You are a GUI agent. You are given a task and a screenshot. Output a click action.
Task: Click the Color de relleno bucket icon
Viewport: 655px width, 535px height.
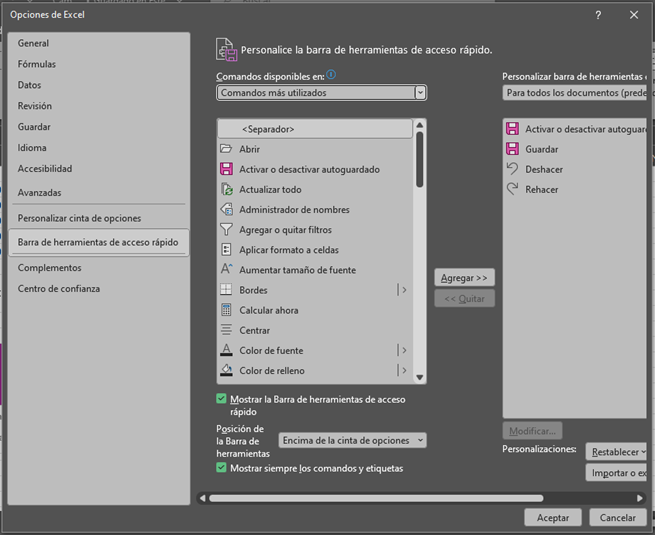click(x=226, y=370)
